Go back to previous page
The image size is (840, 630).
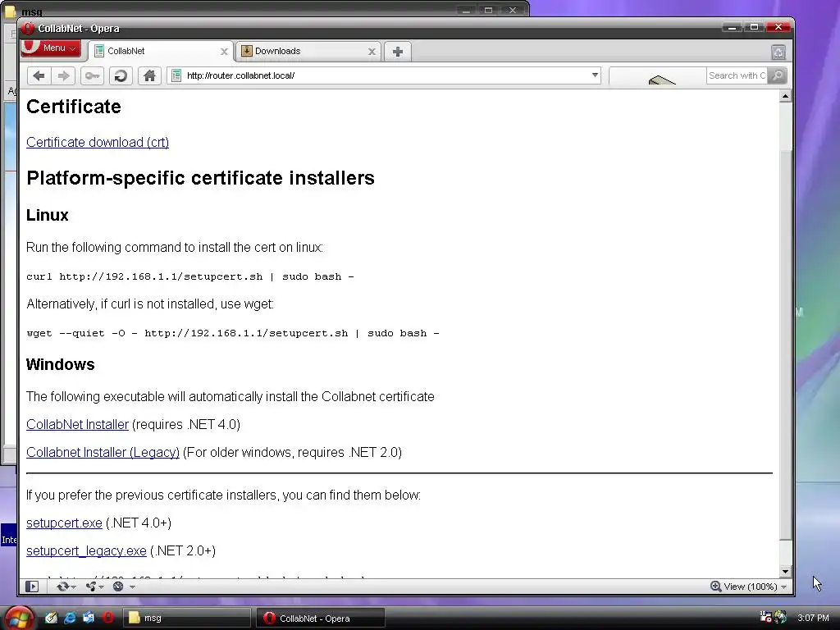pyautogui.click(x=39, y=75)
